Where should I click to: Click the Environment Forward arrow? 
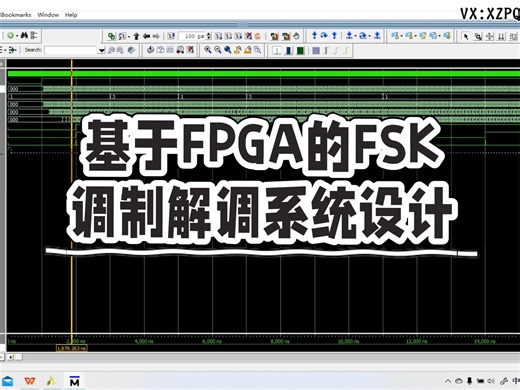(x=156, y=36)
